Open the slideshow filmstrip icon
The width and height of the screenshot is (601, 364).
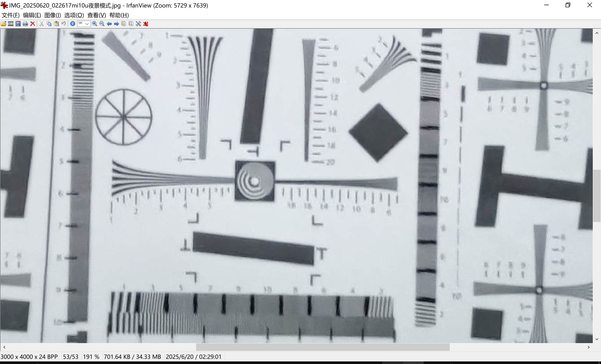tap(11, 24)
